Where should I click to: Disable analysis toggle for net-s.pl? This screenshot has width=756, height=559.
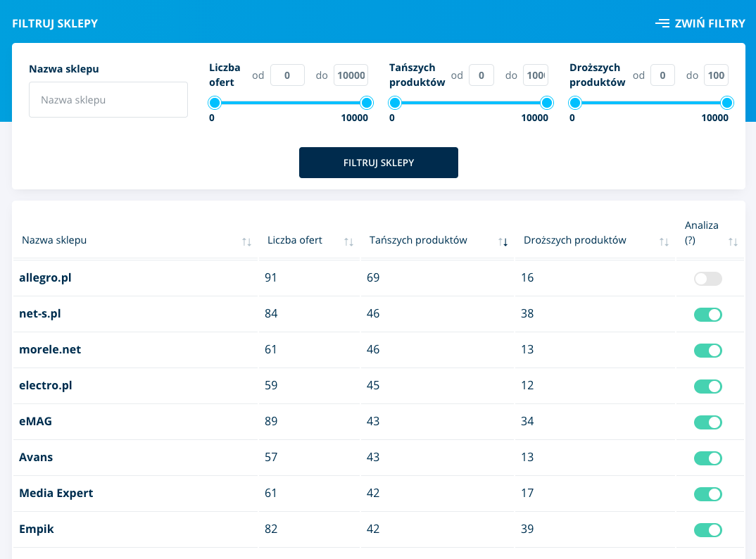coord(707,315)
